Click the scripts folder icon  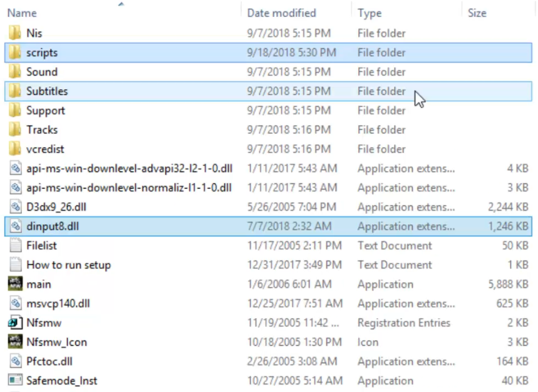tap(15, 53)
